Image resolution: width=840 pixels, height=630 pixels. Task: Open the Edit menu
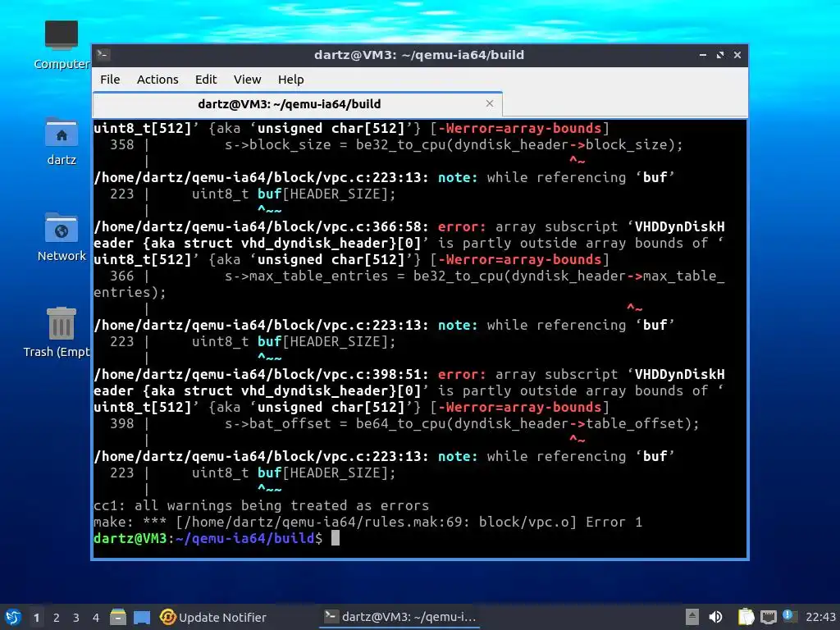[206, 80]
